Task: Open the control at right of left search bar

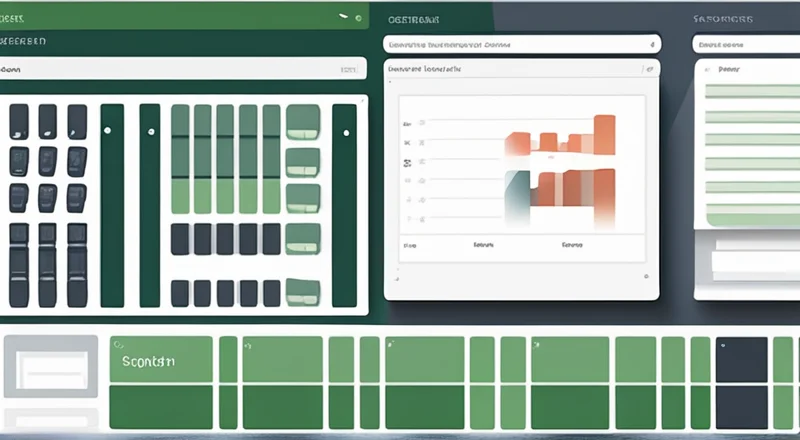Action: pos(347,70)
